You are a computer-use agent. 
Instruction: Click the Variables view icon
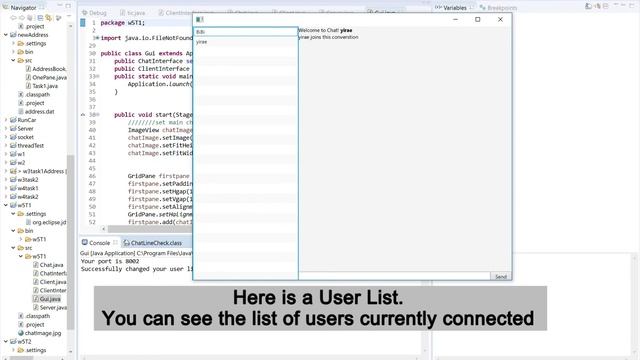pos(438,7)
